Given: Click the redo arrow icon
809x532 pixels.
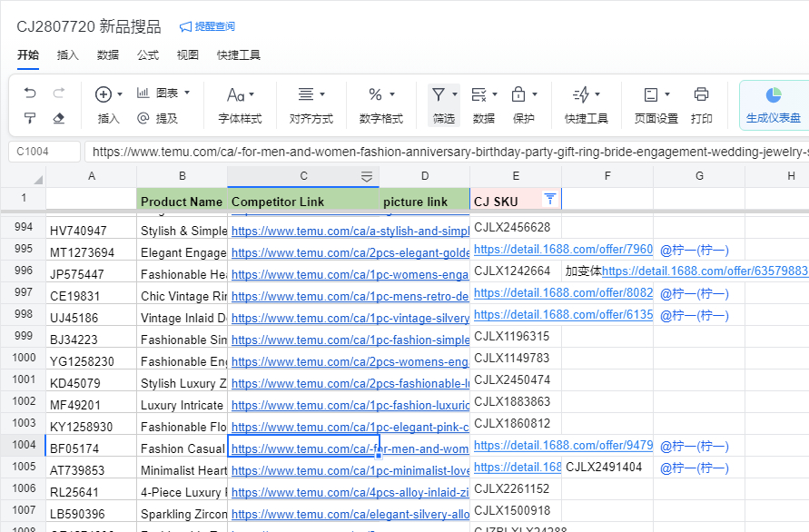Looking at the screenshot, I should (x=59, y=94).
